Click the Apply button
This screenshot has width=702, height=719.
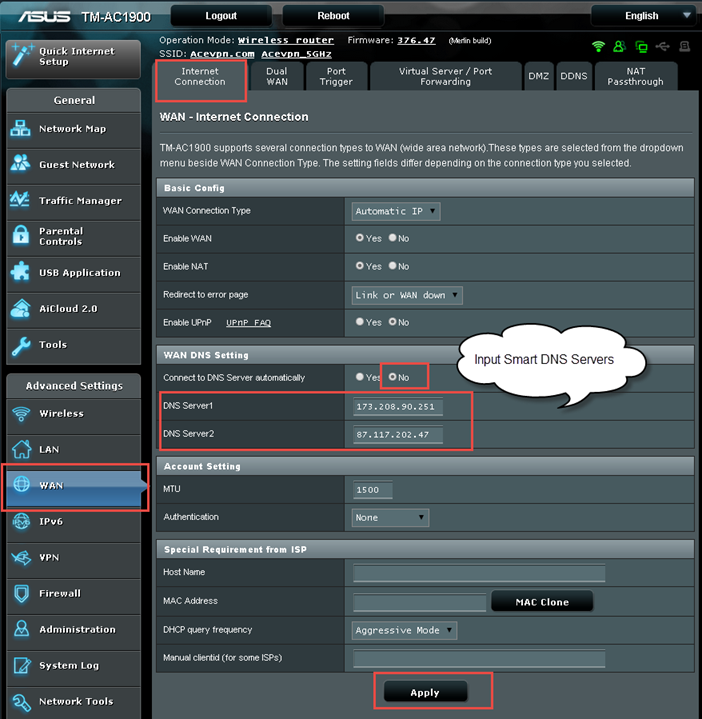point(425,692)
